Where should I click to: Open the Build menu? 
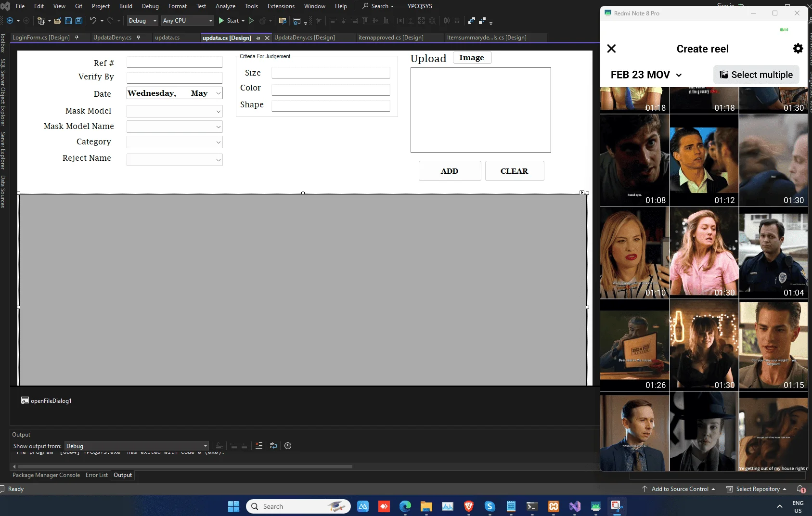pos(126,6)
